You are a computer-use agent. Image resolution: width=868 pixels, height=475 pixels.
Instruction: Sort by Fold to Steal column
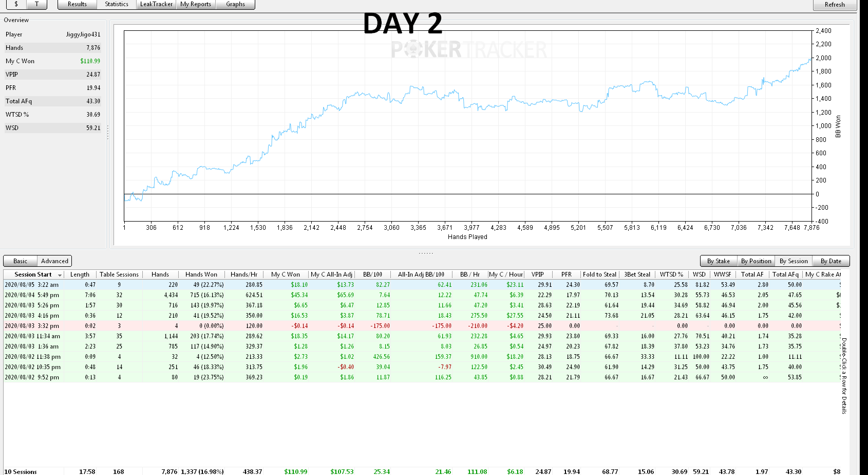599,275
